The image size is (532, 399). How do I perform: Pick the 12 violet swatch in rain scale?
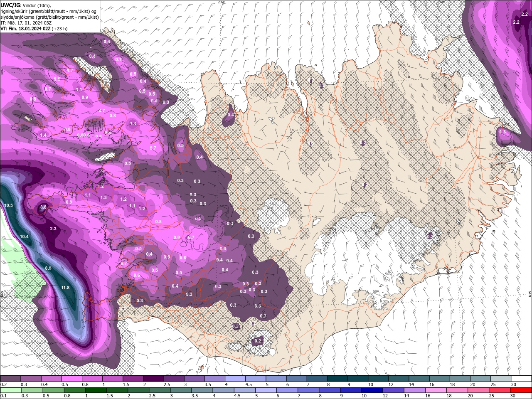[394, 390]
